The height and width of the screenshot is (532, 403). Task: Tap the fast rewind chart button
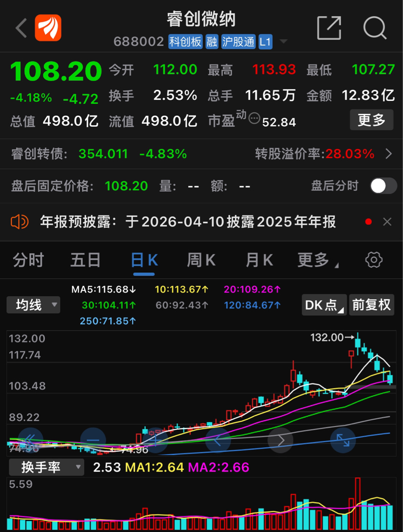(30, 440)
